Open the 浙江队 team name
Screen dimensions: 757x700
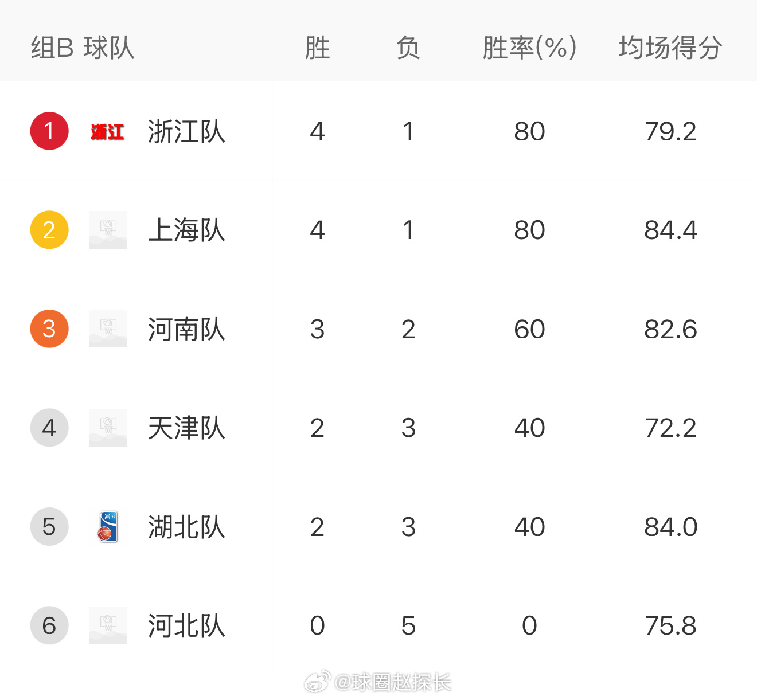click(186, 131)
